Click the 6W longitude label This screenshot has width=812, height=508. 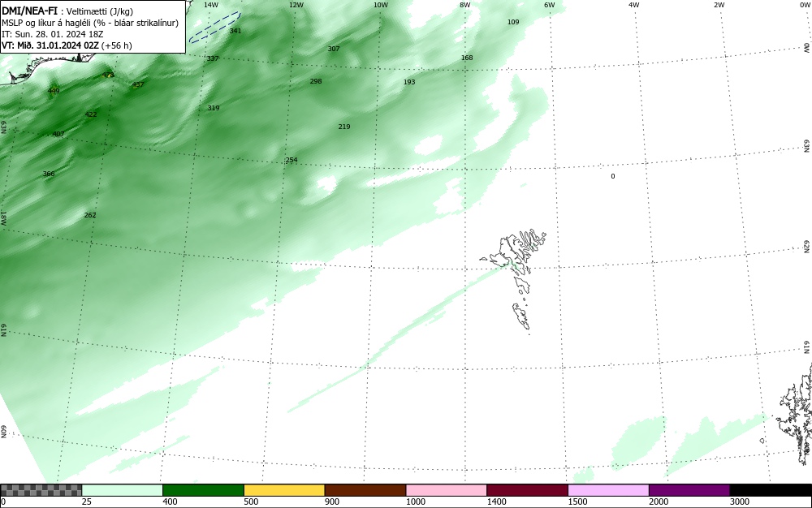pos(550,5)
